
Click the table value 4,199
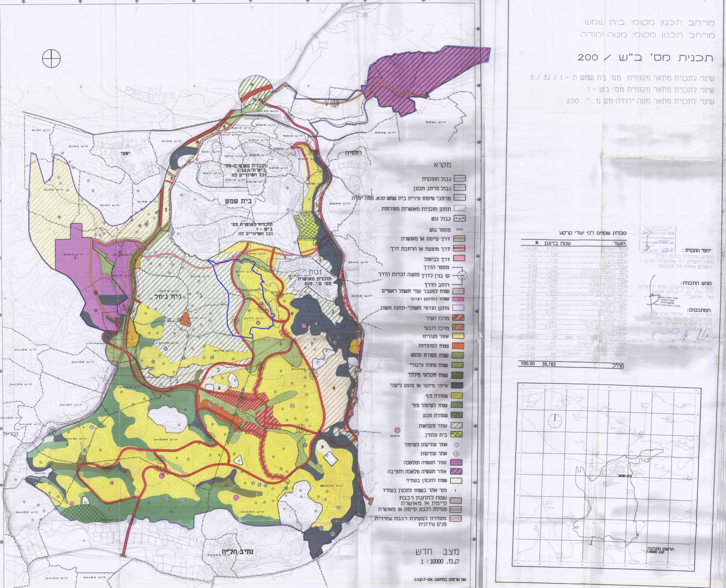tap(552, 313)
